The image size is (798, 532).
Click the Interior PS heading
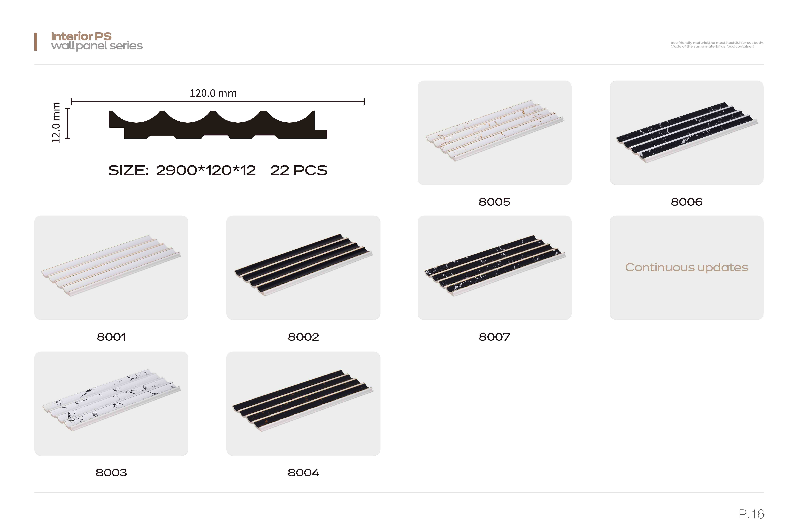tap(81, 36)
